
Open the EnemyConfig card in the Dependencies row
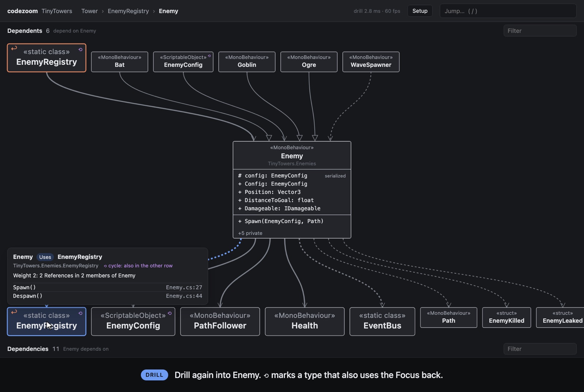point(133,321)
